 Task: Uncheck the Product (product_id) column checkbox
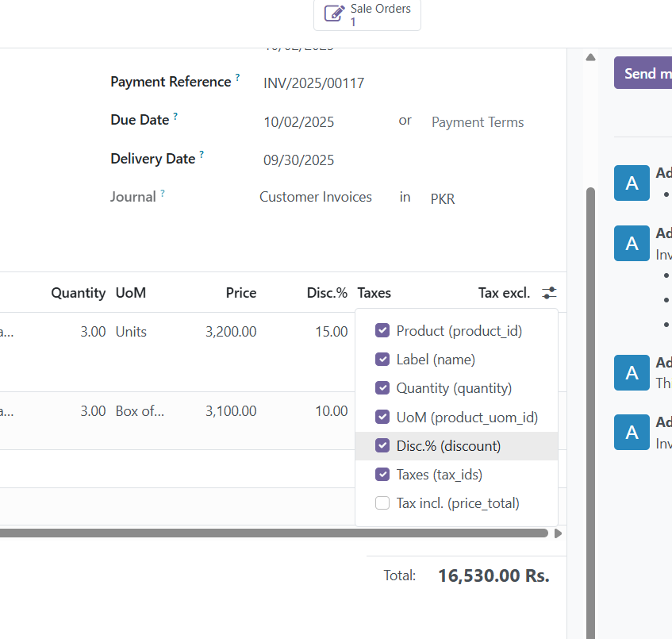(382, 331)
